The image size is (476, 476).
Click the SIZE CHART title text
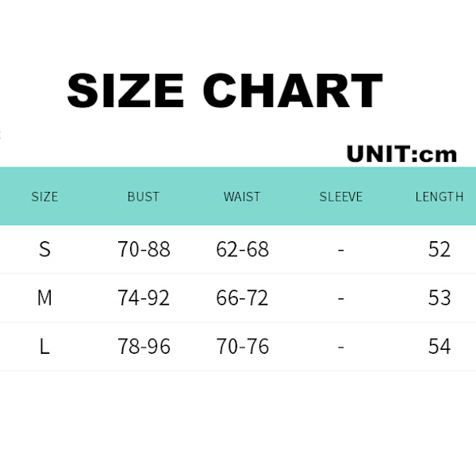click(225, 91)
